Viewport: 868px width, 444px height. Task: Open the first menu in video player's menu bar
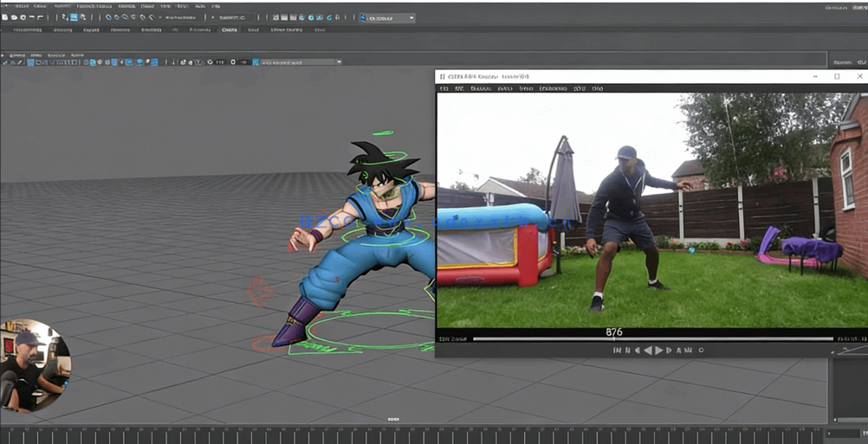click(x=445, y=88)
